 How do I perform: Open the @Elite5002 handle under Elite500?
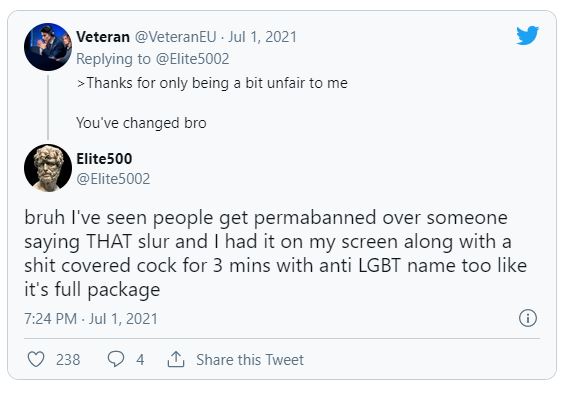pyautogui.click(x=113, y=179)
